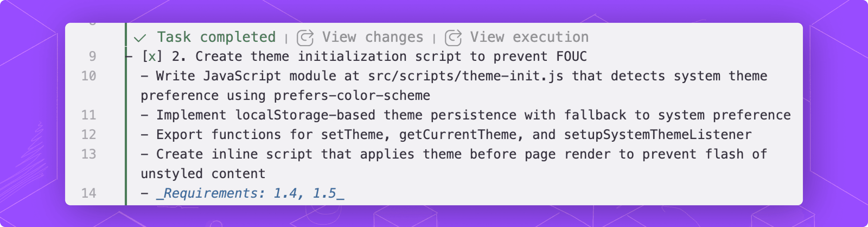Image resolution: width=868 pixels, height=227 pixels.
Task: Select line number 10 in the gutter
Action: [89, 76]
